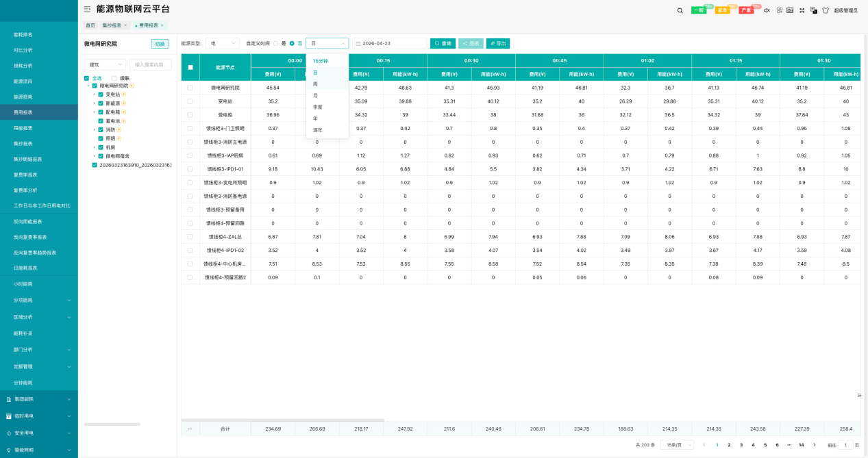
Task: Choose 月 from the time granularity list
Action: tap(315, 95)
